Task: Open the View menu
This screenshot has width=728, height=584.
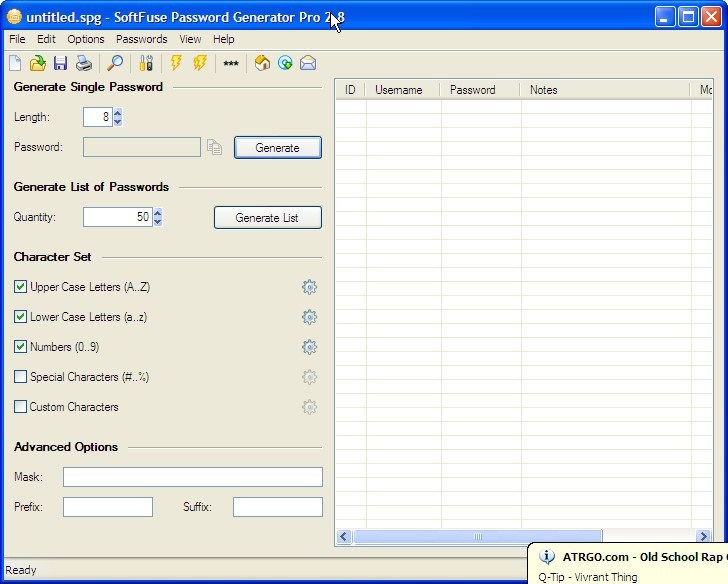Action: 190,39
